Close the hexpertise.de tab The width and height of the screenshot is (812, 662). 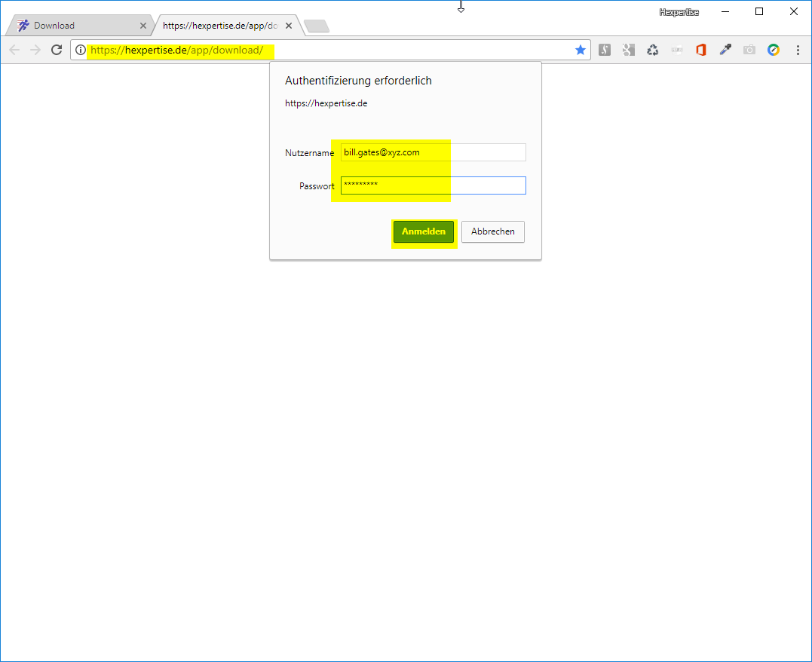click(289, 26)
